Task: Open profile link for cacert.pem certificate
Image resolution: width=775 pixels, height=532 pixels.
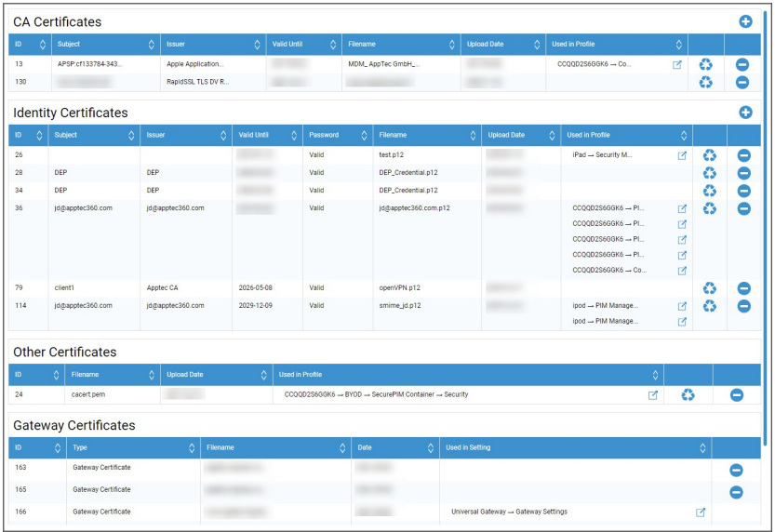Action: (653, 395)
